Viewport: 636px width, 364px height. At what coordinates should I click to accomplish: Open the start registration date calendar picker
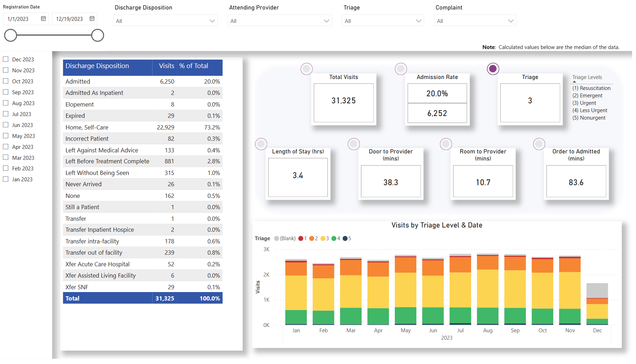tap(44, 19)
